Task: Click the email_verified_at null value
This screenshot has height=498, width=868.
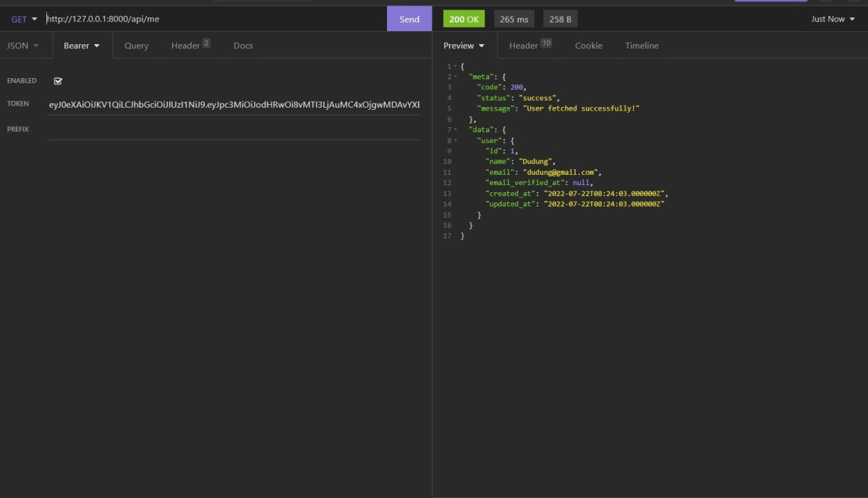Action: (581, 184)
